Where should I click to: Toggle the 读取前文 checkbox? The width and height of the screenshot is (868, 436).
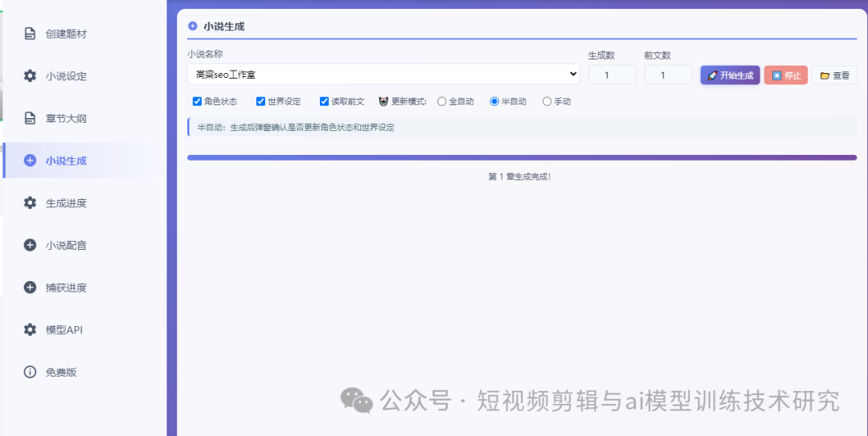324,101
